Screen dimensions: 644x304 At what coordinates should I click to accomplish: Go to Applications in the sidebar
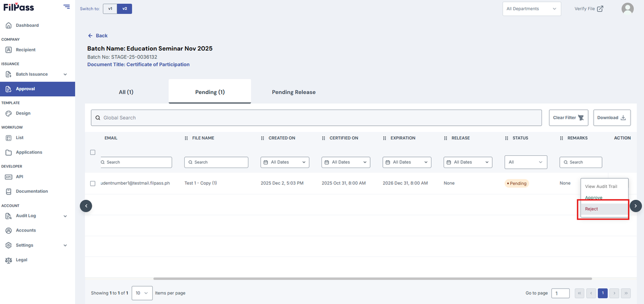pos(29,153)
